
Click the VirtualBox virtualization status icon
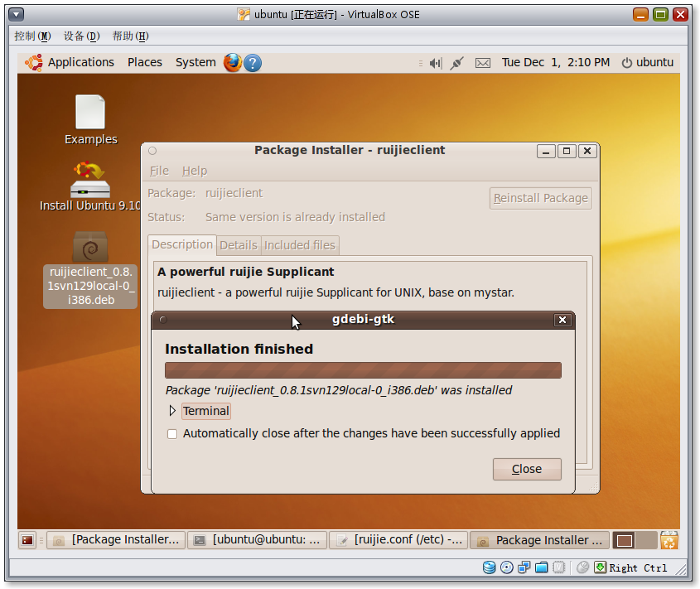click(x=559, y=567)
